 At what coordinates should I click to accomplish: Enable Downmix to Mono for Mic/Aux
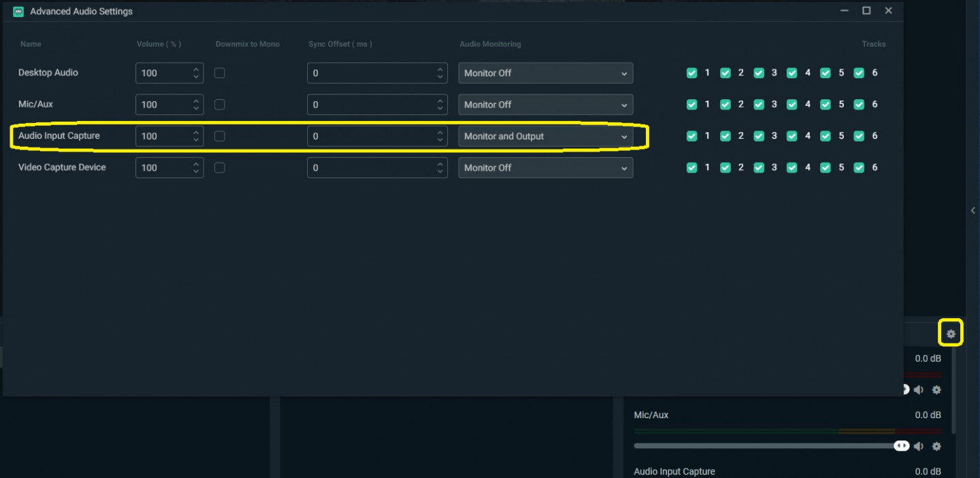coord(220,104)
